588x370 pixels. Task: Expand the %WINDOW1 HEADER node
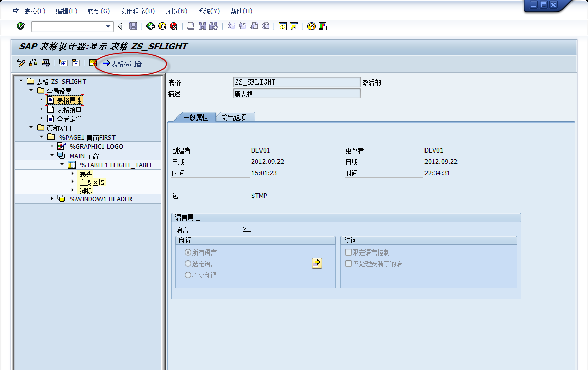click(x=52, y=198)
